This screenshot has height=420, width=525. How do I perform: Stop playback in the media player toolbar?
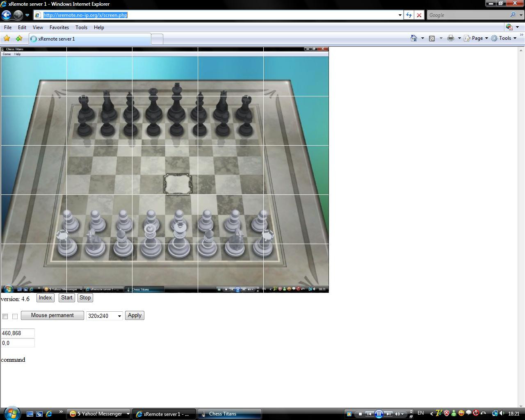click(360, 414)
